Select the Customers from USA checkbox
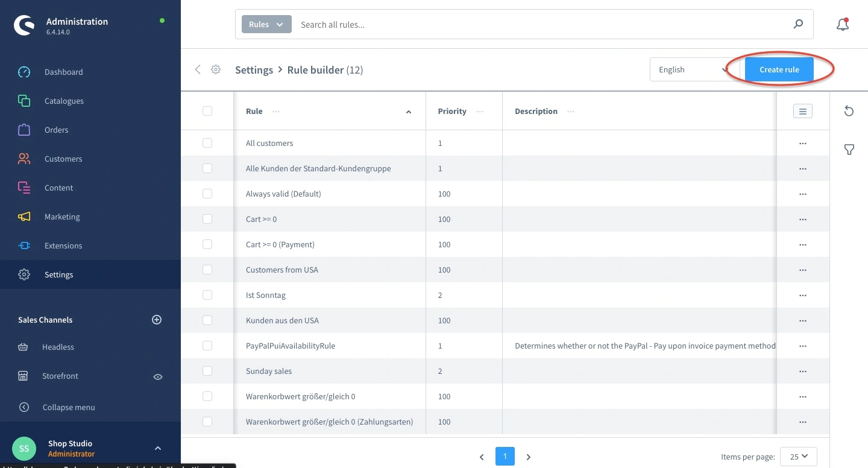This screenshot has width=868, height=468. pyautogui.click(x=207, y=270)
